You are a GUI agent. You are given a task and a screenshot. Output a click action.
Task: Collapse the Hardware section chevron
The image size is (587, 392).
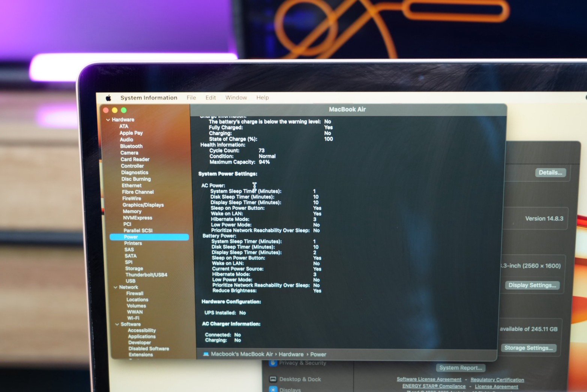click(108, 120)
